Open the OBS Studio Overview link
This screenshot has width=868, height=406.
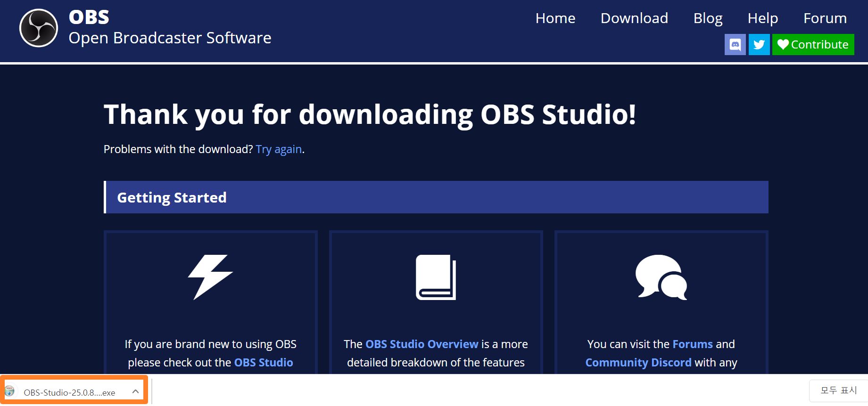tap(422, 344)
